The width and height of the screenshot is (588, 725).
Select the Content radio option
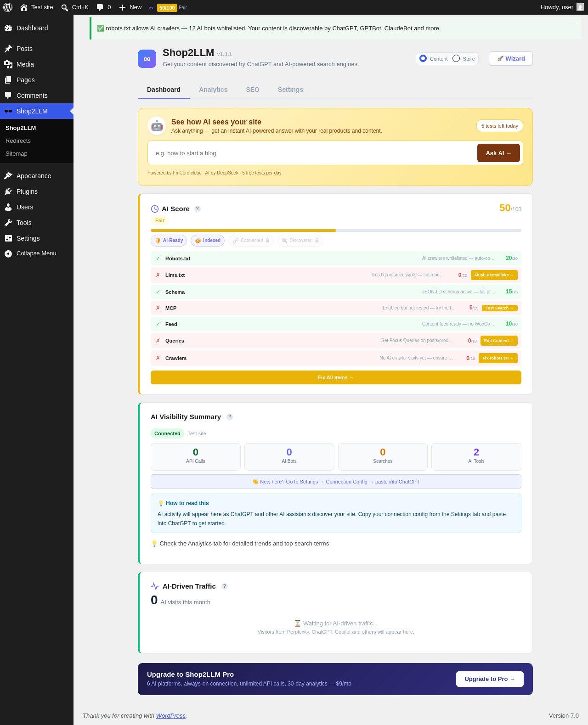pyautogui.click(x=423, y=58)
